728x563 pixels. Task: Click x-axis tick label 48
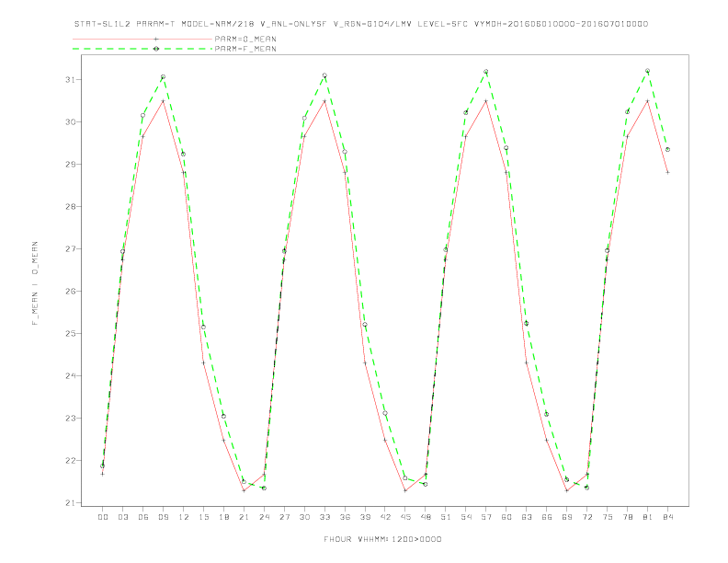coord(426,517)
